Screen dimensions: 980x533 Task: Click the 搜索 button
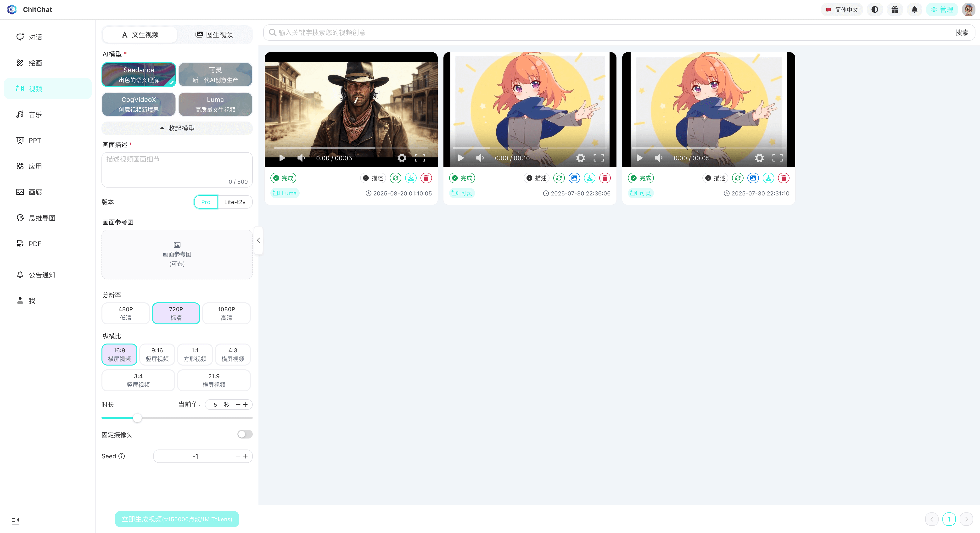[x=961, y=33]
